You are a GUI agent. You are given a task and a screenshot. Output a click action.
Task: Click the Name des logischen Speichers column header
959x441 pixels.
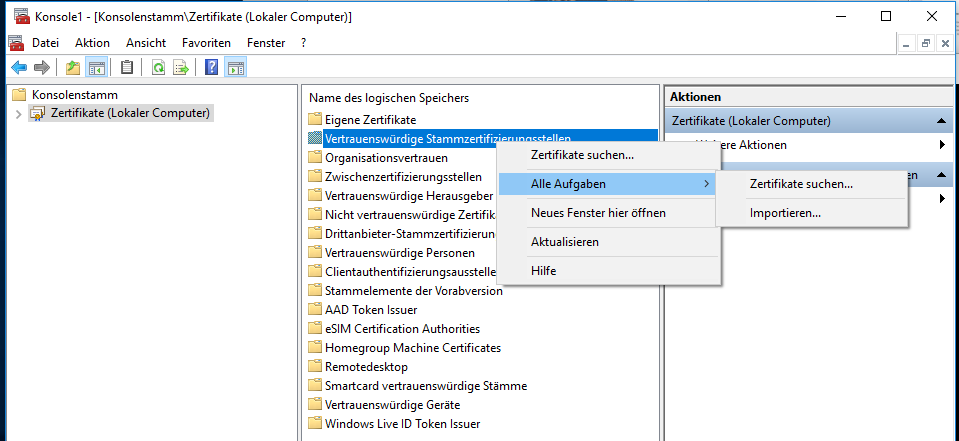(x=389, y=98)
